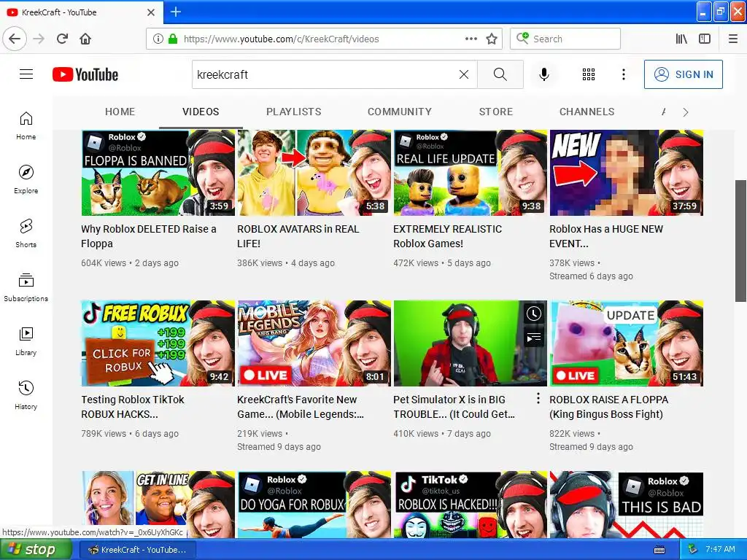Open action menu for Pet Simulator X video
The width and height of the screenshot is (747, 560).
[538, 399]
